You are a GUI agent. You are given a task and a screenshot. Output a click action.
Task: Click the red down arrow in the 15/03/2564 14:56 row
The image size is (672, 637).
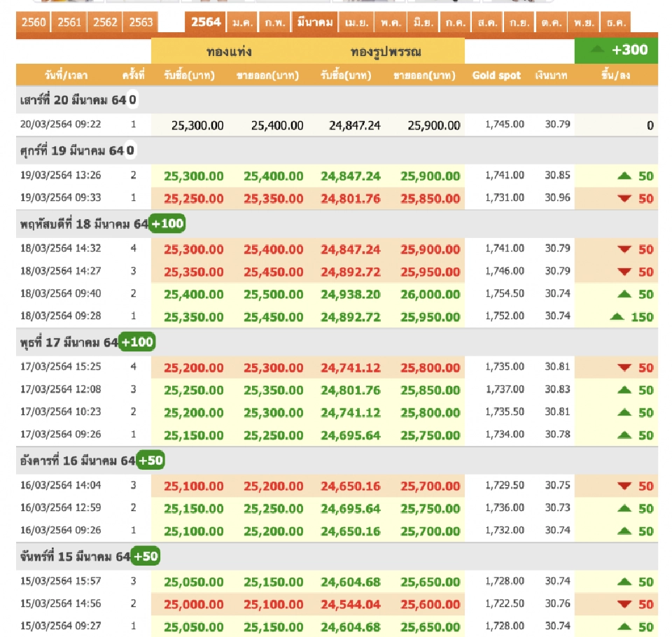[625, 603]
